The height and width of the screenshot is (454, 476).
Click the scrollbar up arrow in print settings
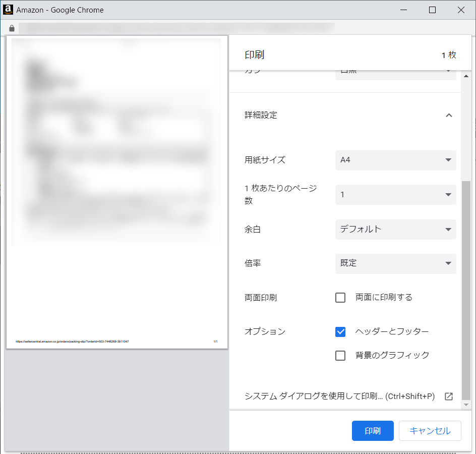466,76
